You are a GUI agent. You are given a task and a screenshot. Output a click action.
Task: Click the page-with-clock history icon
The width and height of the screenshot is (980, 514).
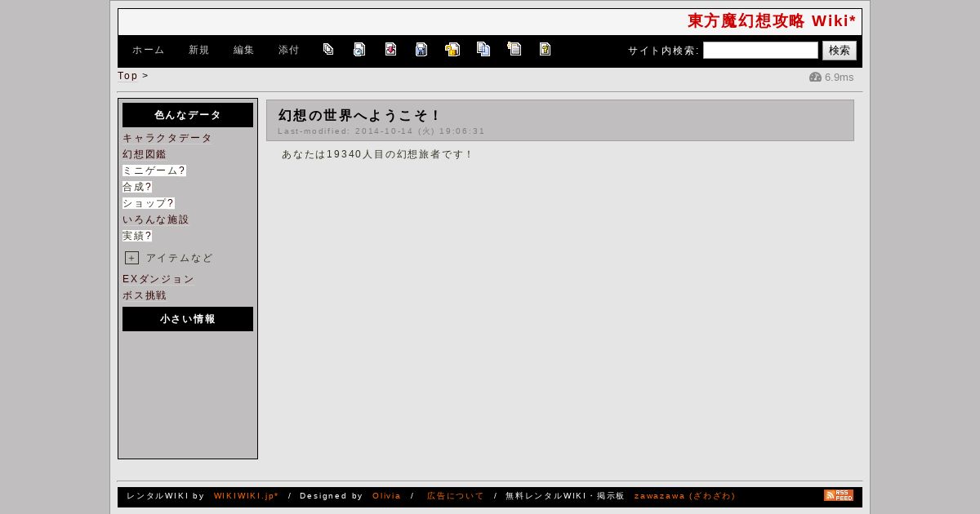click(359, 49)
